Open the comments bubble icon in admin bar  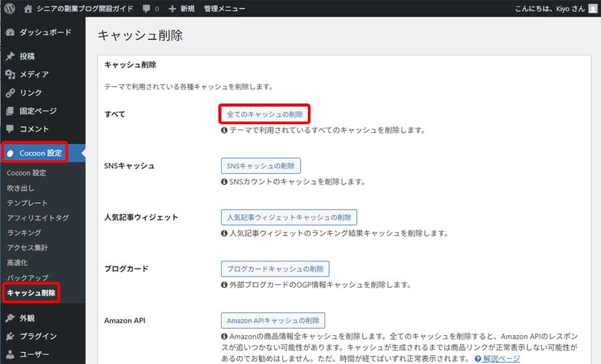146,9
